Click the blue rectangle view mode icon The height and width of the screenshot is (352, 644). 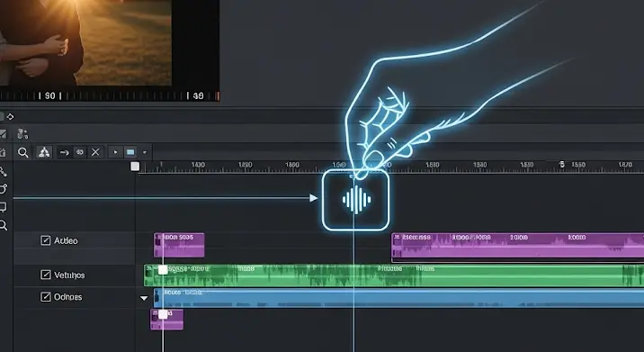pyautogui.click(x=130, y=152)
